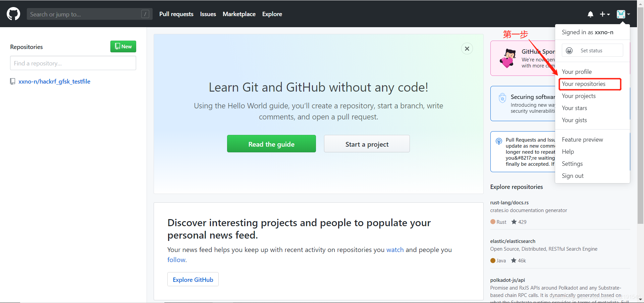
Task: Click Signed in as xxno-n header
Action: [587, 32]
